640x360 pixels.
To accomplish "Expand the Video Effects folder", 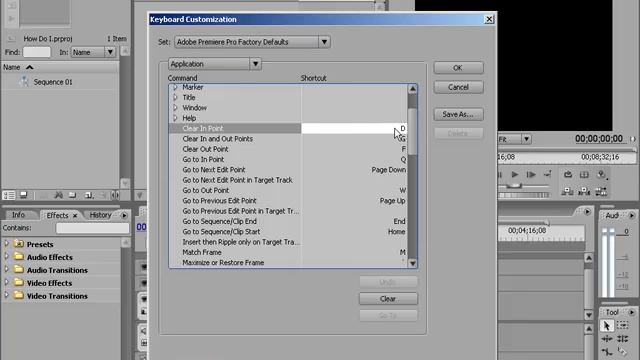I will pyautogui.click(x=7, y=282).
